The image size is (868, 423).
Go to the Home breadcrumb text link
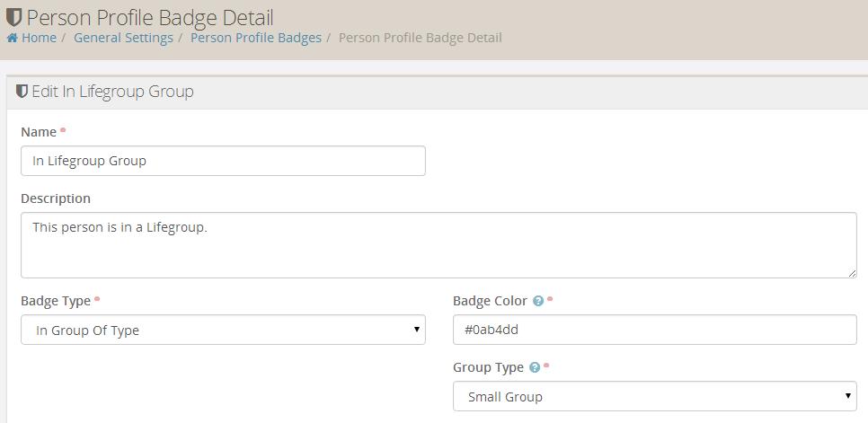tap(39, 38)
